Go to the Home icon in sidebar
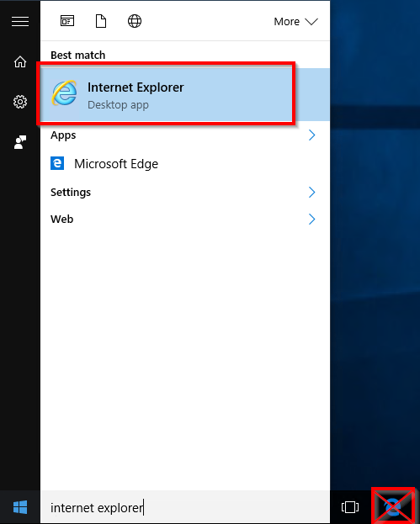Viewport: 420px width, 524px height. pos(20,61)
